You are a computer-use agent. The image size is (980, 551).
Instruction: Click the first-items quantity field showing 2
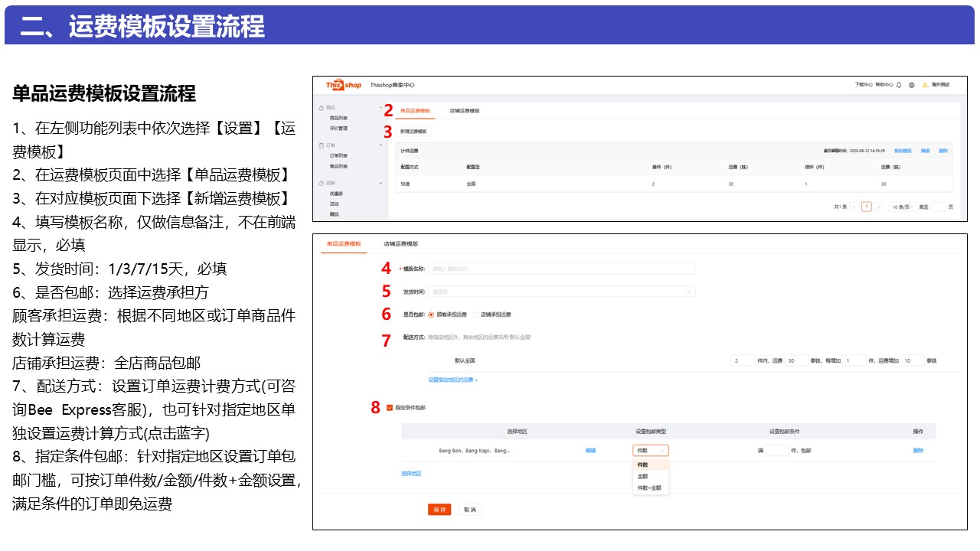coord(743,360)
